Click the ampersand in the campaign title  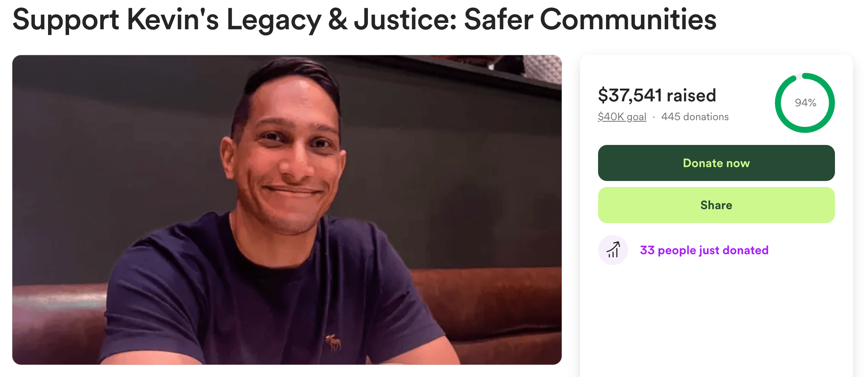(338, 20)
